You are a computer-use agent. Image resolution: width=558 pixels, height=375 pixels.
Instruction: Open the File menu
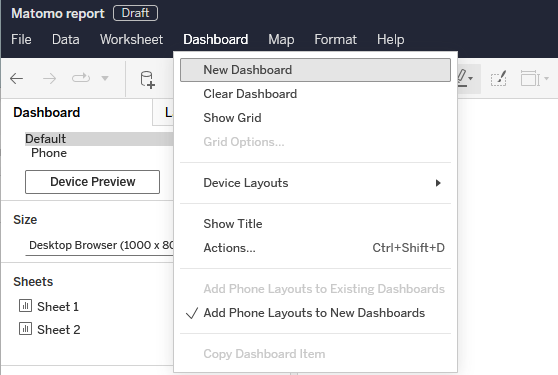coord(21,39)
